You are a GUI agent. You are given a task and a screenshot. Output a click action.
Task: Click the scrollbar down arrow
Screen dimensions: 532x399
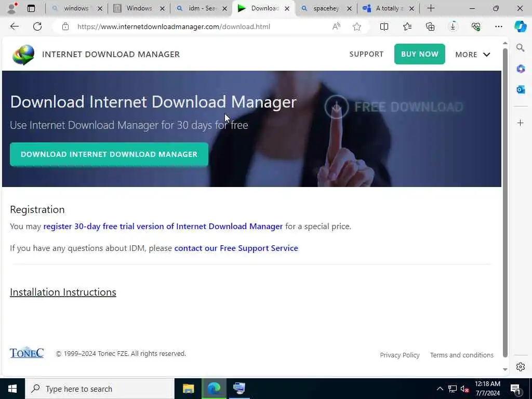505,369
